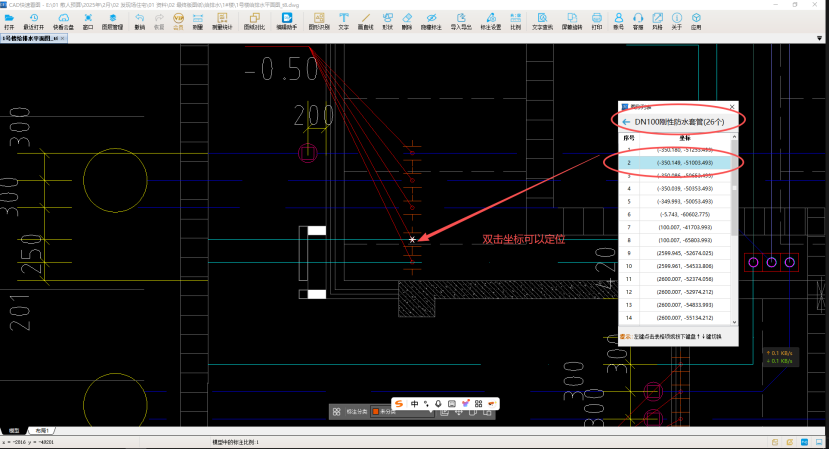This screenshot has width=830, height=449.
Task: Open 导入导出 import/export tool
Action: 461,21
